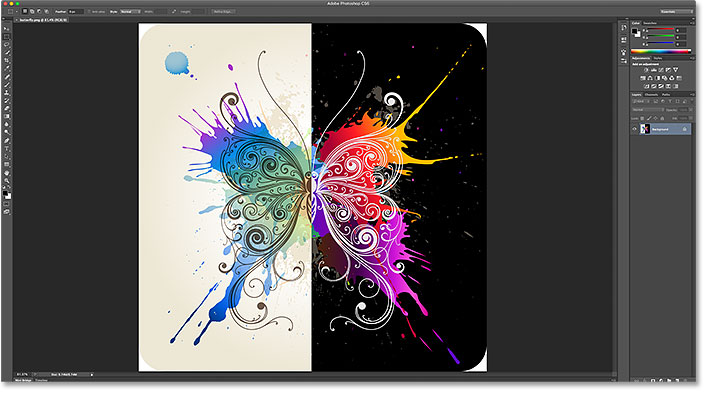Viewport: 706px width, 393px height.
Task: Open the layer blend mode dropdown
Action: pos(648,109)
